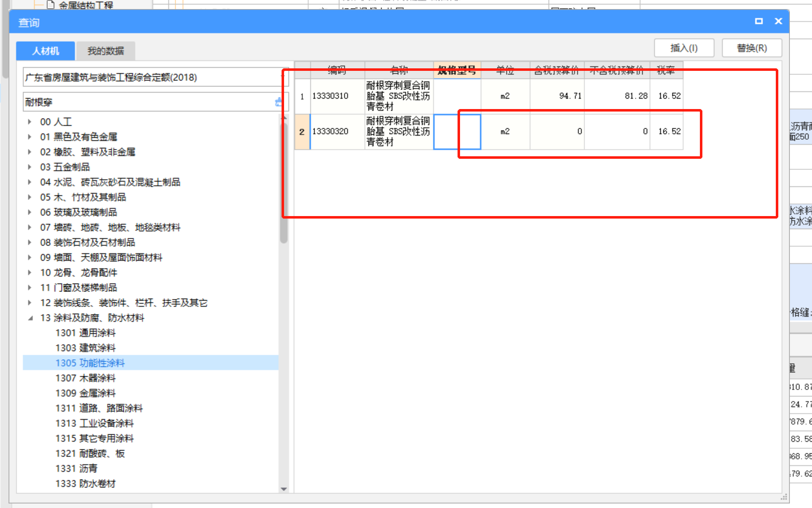812x508 pixels.
Task: Select 1333 防水卷材 subcategory
Action: click(85, 483)
